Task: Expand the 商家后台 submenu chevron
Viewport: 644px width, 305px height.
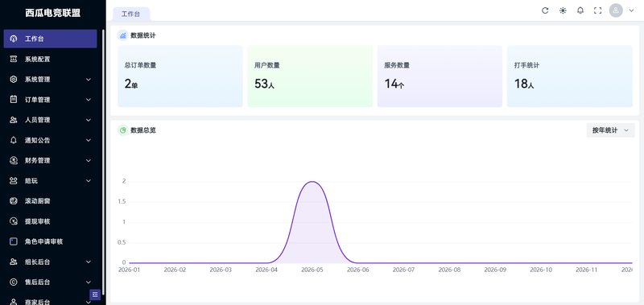Action: pos(89,302)
